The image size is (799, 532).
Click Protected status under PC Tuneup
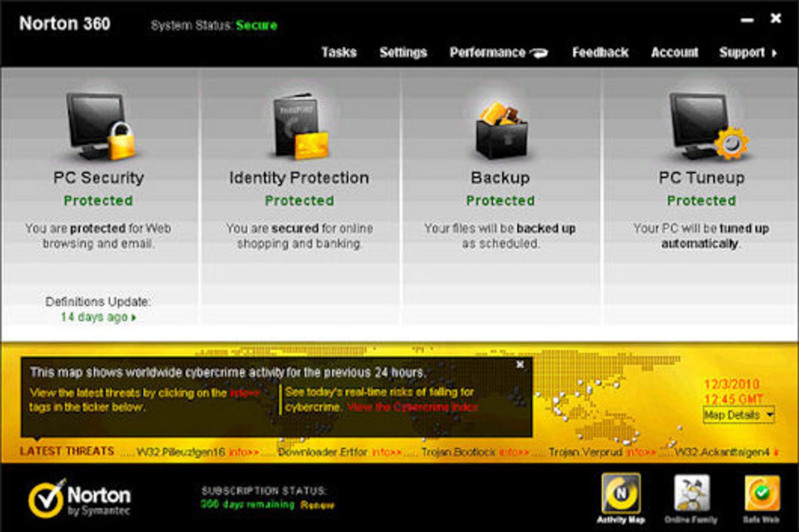(702, 200)
